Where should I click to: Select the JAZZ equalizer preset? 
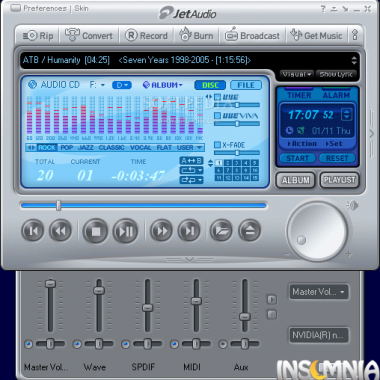pos(86,147)
